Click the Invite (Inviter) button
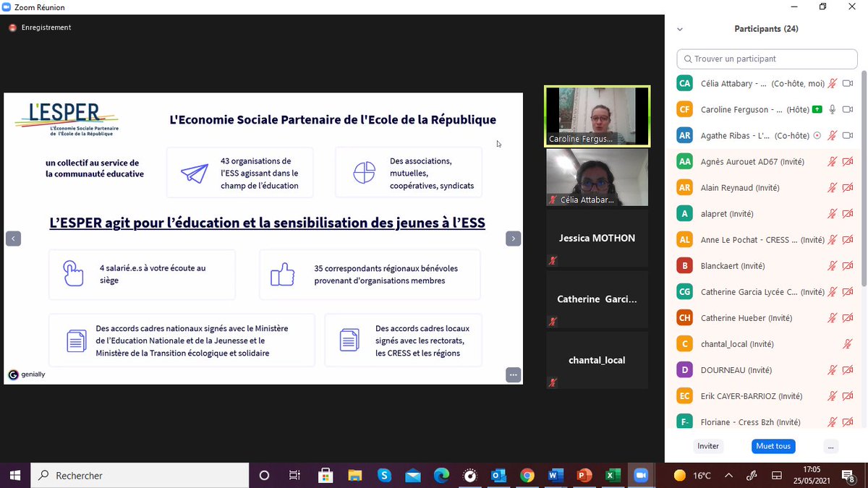The height and width of the screenshot is (488, 868). 708,446
